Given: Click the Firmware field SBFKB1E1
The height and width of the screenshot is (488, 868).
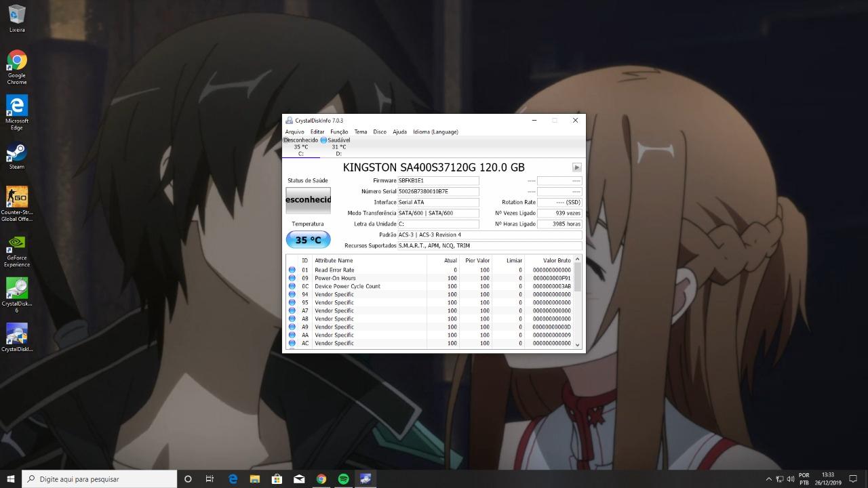Looking at the screenshot, I should [438, 180].
